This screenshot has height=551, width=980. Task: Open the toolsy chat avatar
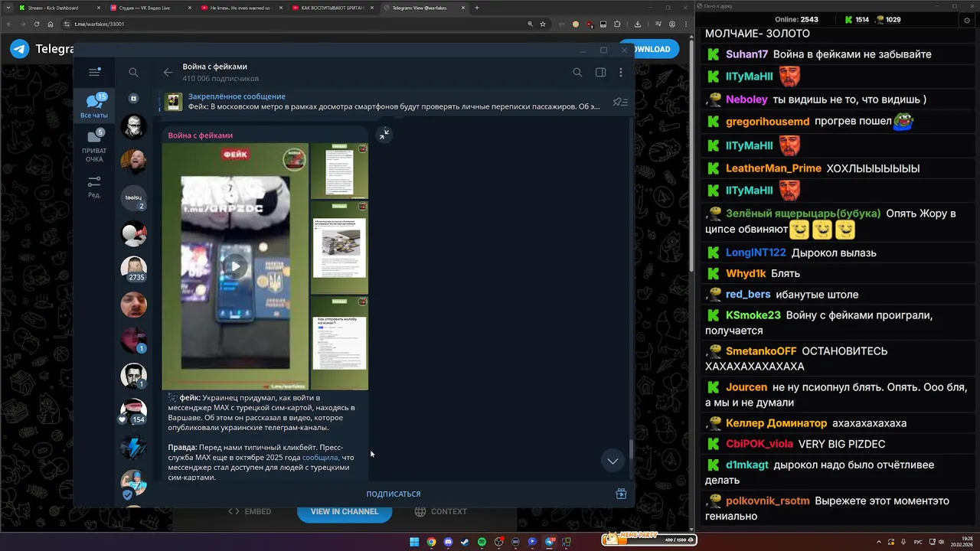(x=134, y=197)
